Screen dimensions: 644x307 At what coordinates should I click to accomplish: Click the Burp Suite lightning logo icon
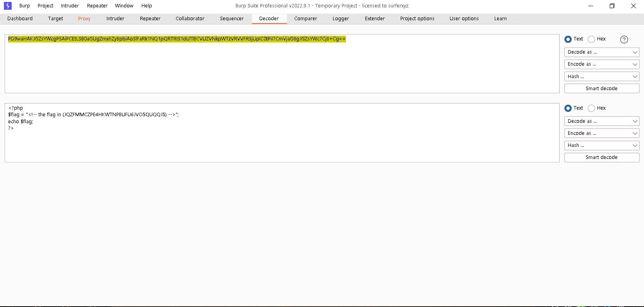click(8, 6)
